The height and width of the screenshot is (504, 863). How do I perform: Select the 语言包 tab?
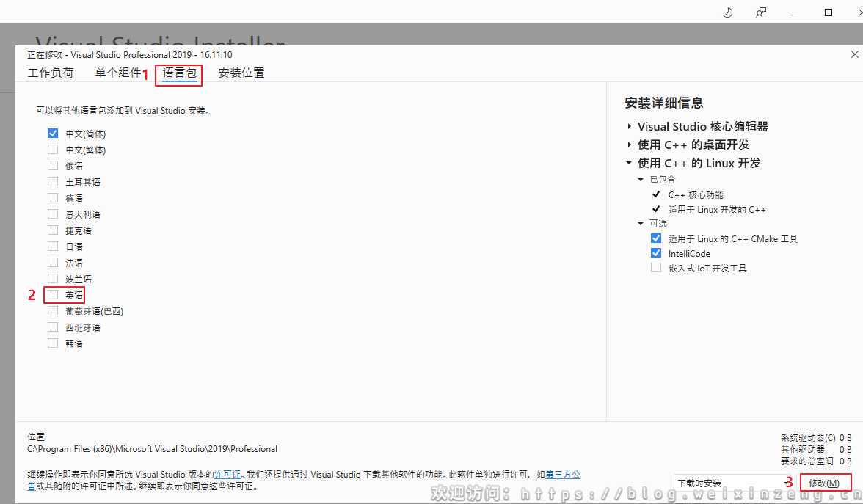point(178,72)
